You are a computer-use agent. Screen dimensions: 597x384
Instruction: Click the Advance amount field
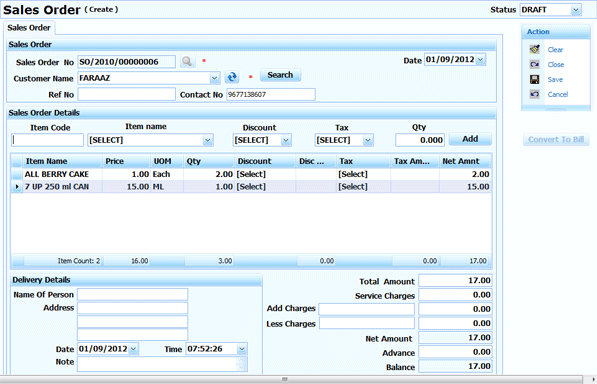(455, 352)
